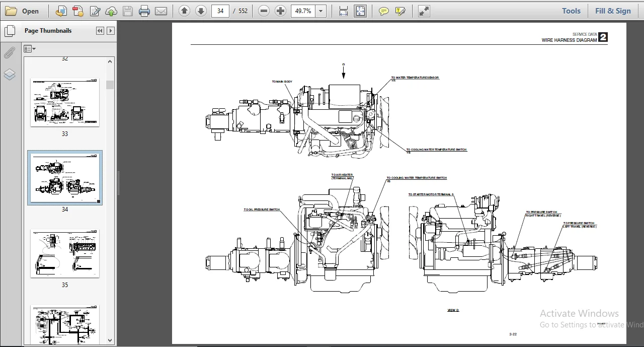The height and width of the screenshot is (347, 644).
Task: Click the zoom field showing 49.7%
Action: (303, 11)
